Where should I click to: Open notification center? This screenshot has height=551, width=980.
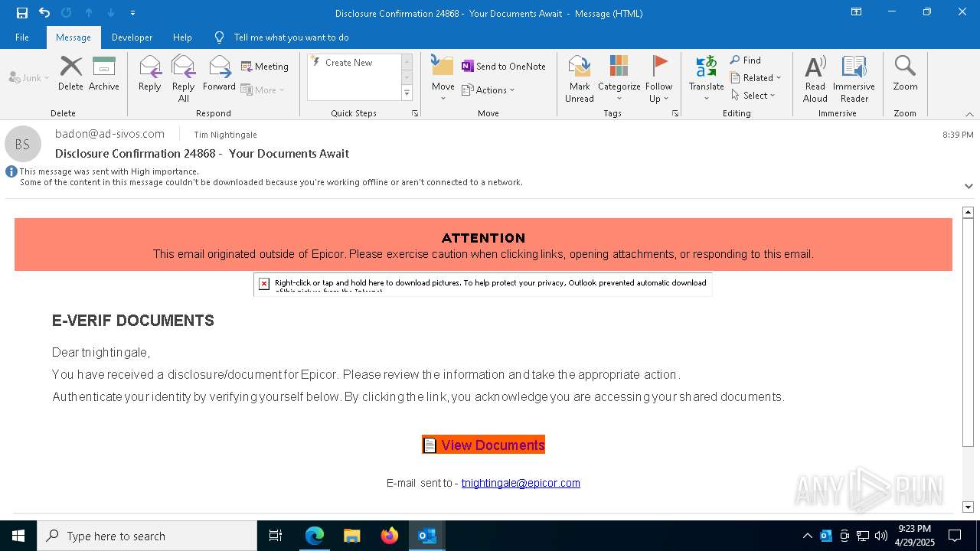coord(955,536)
